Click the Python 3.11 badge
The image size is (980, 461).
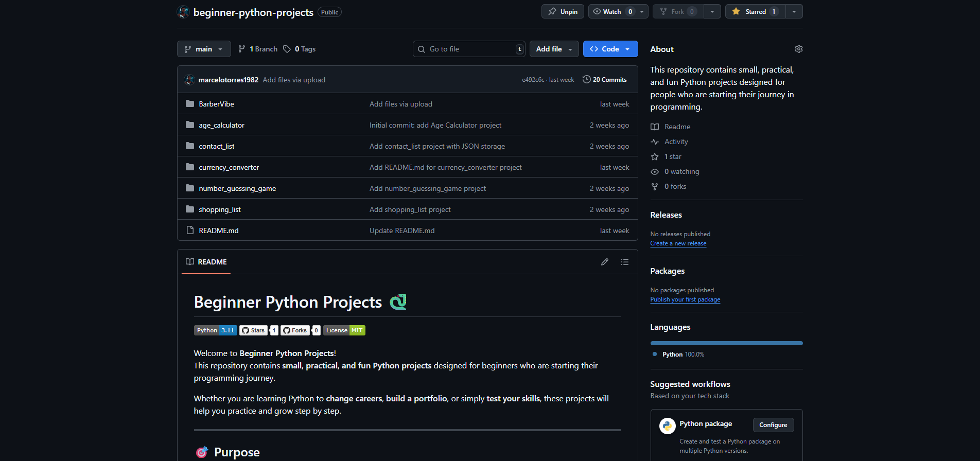215,330
